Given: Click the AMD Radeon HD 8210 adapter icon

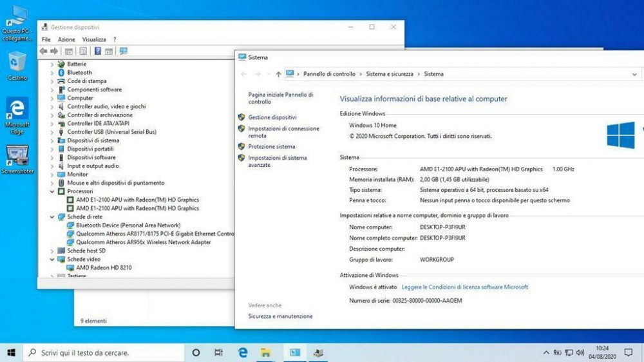Looking at the screenshot, I should click(x=70, y=267).
